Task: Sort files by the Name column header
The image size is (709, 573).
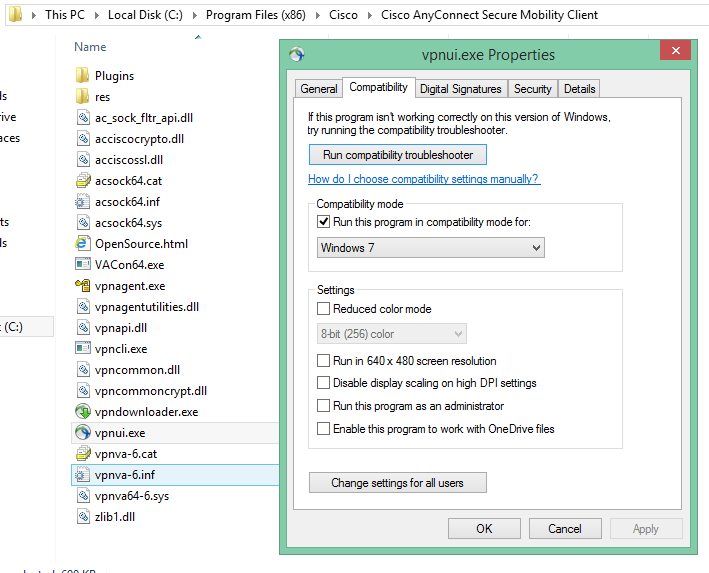Action: [90, 47]
